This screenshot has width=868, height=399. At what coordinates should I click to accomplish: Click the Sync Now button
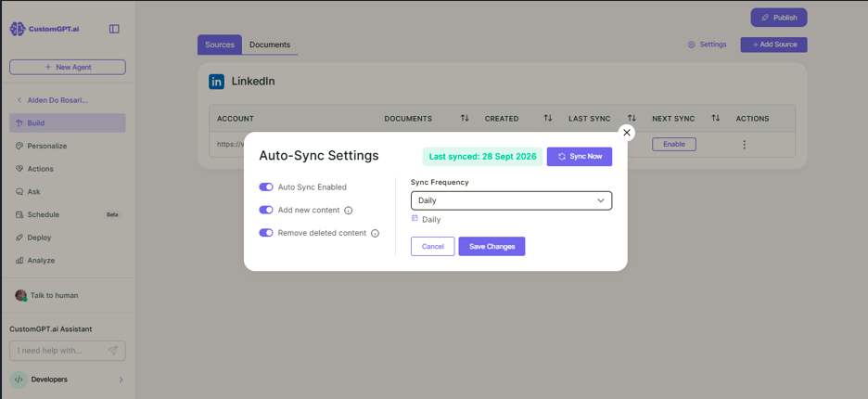point(580,156)
